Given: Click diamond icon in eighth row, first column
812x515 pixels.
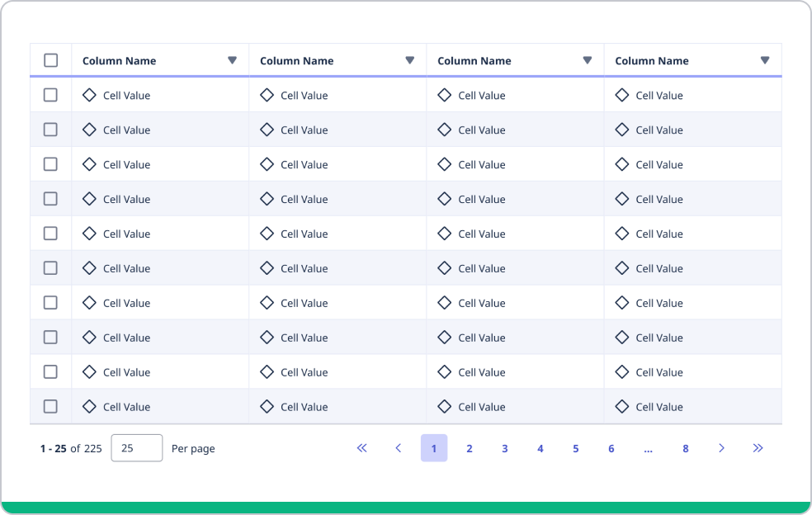Looking at the screenshot, I should pyautogui.click(x=90, y=338).
